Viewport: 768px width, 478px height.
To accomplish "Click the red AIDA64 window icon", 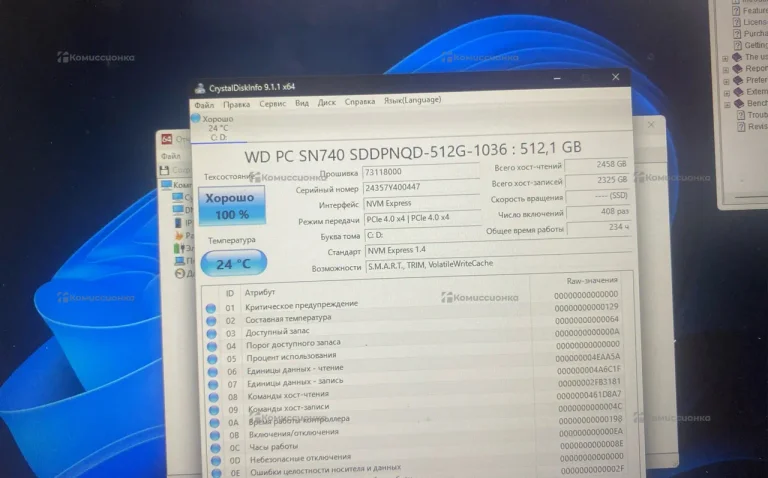I will [167, 139].
